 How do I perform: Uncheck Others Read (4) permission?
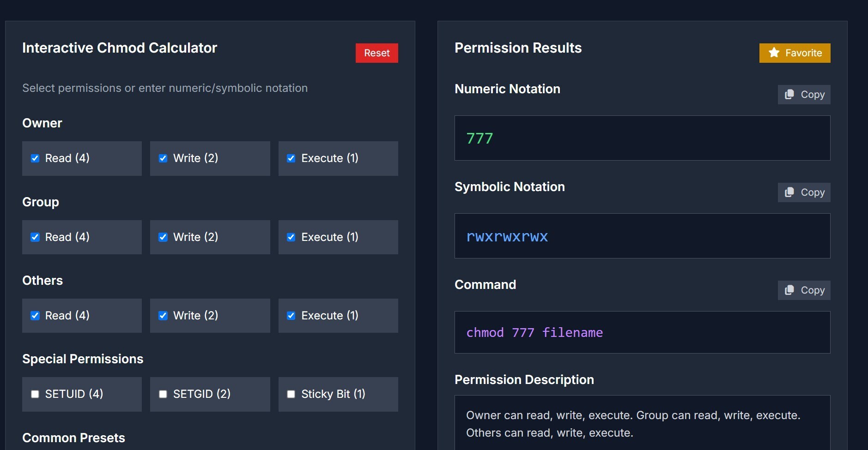pyautogui.click(x=35, y=316)
